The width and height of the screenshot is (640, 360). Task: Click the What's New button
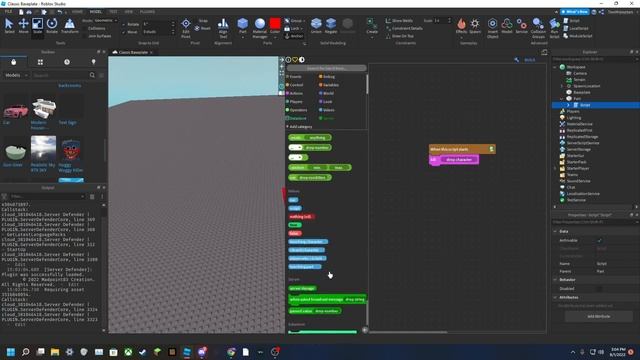pyautogui.click(x=575, y=12)
